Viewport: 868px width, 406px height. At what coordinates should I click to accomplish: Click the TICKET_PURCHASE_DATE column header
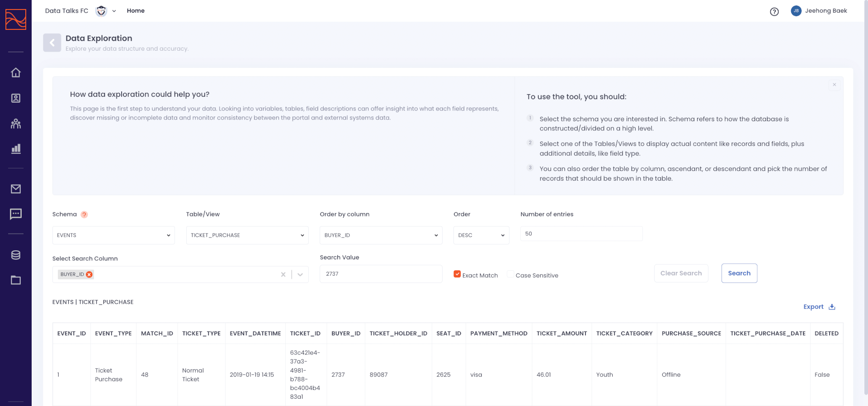coord(768,334)
